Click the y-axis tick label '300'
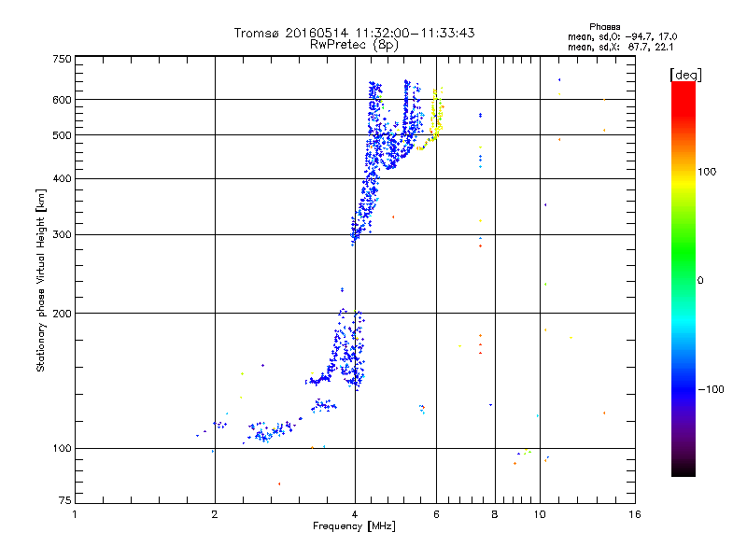Image resolution: width=747 pixels, height=560 pixels. click(62, 235)
